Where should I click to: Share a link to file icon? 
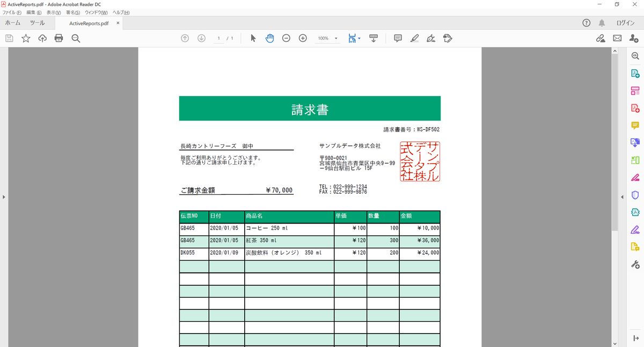pyautogui.click(x=601, y=38)
